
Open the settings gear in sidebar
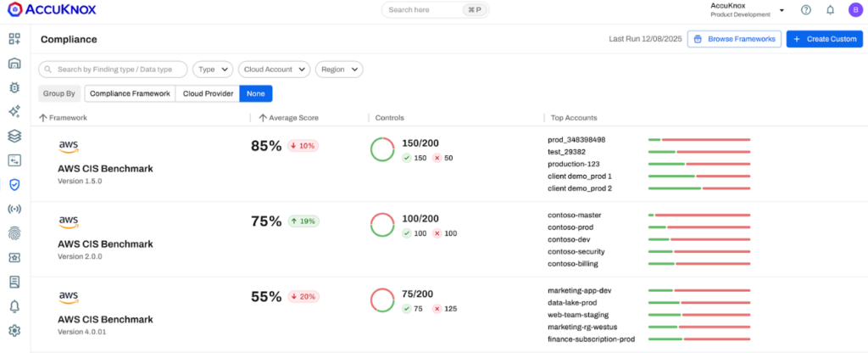pyautogui.click(x=14, y=330)
